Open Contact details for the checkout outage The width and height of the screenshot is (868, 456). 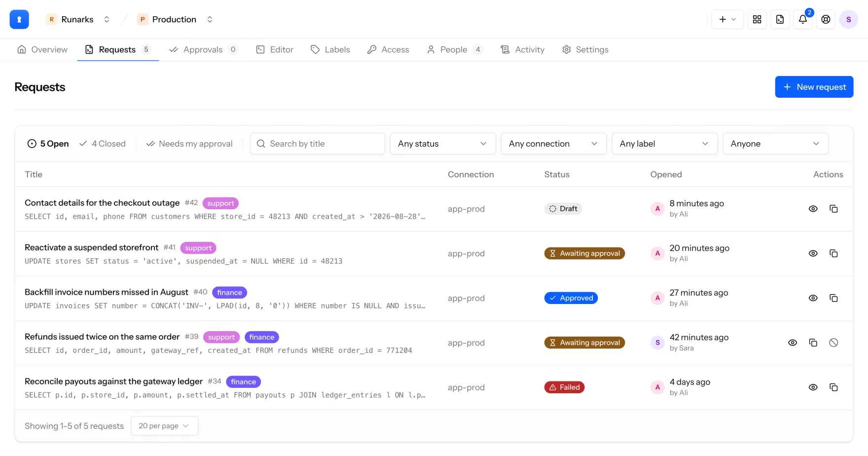[102, 203]
